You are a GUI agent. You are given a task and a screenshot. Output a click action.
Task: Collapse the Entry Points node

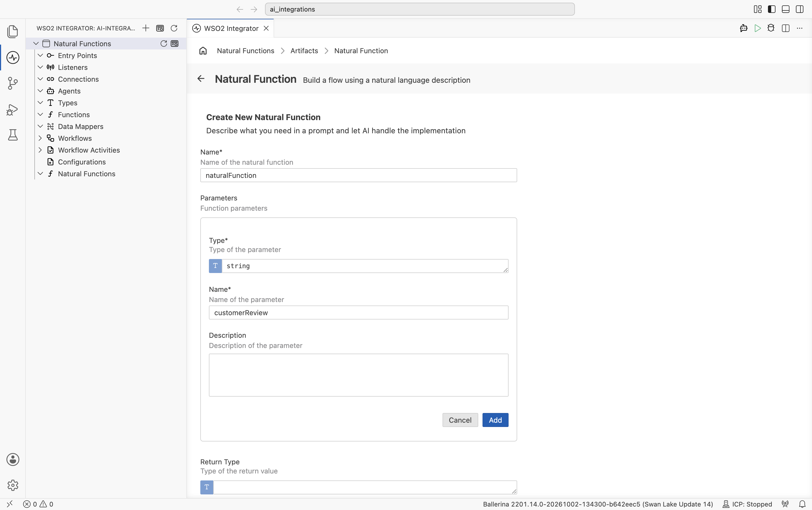point(40,55)
